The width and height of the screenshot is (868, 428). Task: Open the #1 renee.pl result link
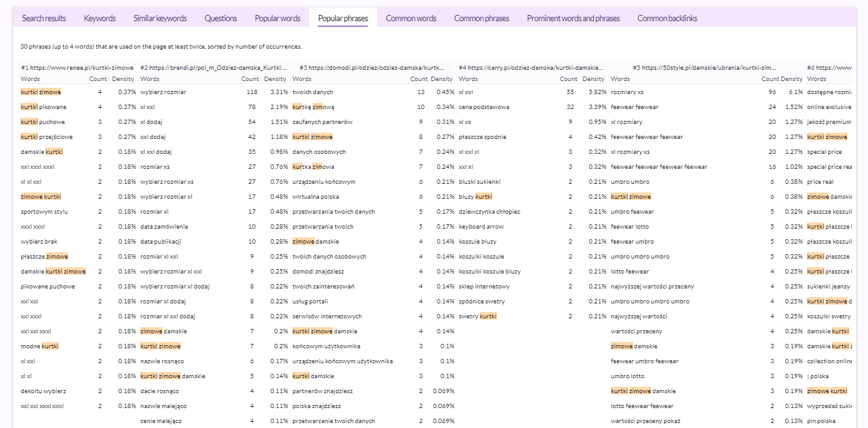[x=77, y=67]
